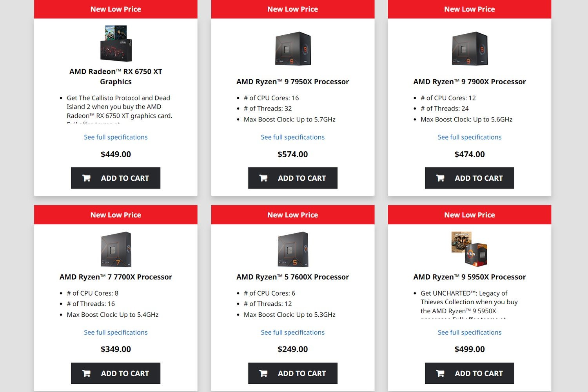Select AMD Ryzen 7 7700X Processor title

pos(116,277)
